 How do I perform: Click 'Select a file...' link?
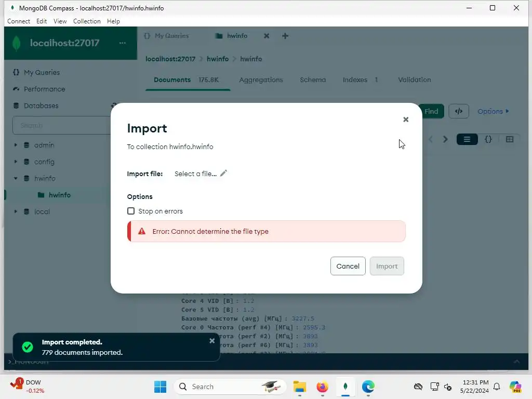coord(195,174)
